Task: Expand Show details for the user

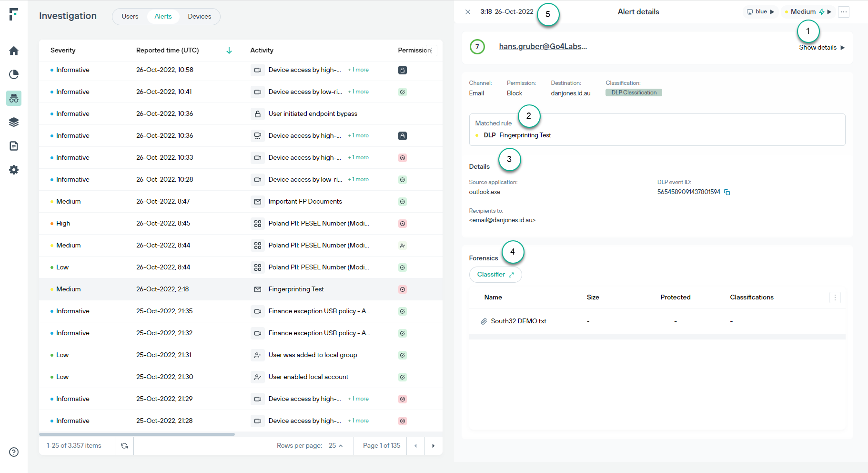Action: (x=822, y=48)
